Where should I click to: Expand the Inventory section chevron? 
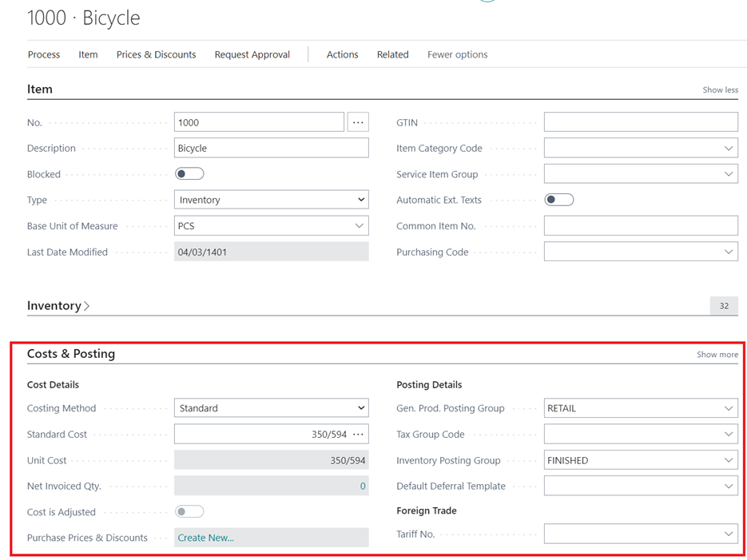(x=86, y=306)
